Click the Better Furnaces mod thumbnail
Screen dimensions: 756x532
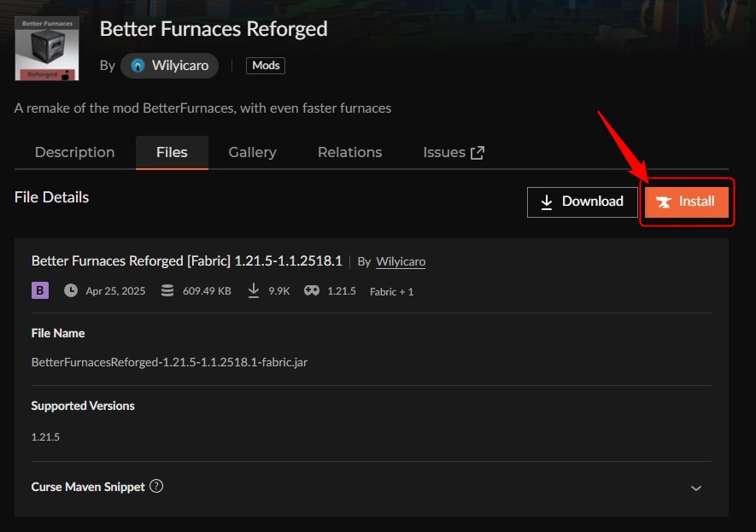pyautogui.click(x=46, y=47)
